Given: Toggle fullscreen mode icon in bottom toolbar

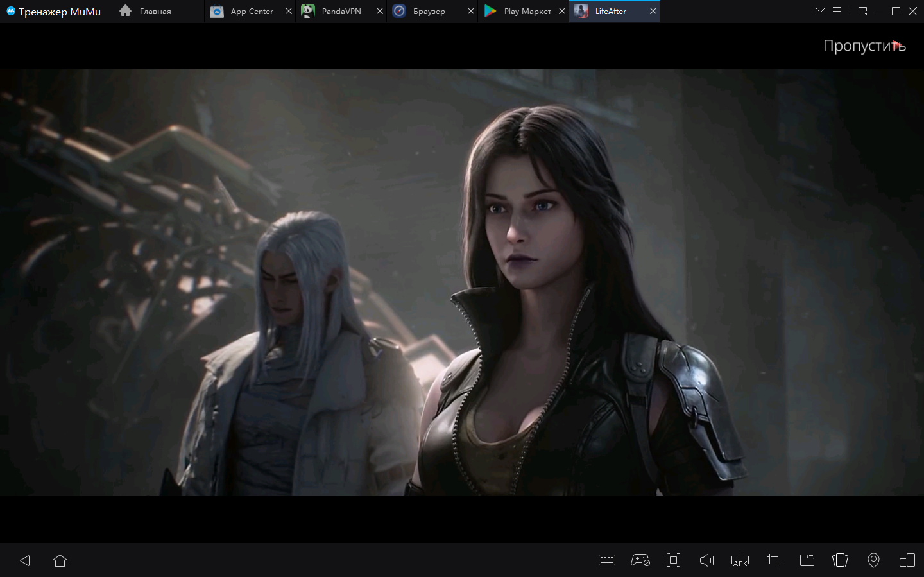Looking at the screenshot, I should coord(673,560).
